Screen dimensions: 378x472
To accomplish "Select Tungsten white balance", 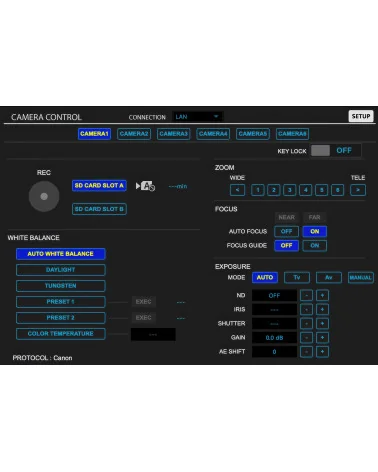I will (x=61, y=286).
